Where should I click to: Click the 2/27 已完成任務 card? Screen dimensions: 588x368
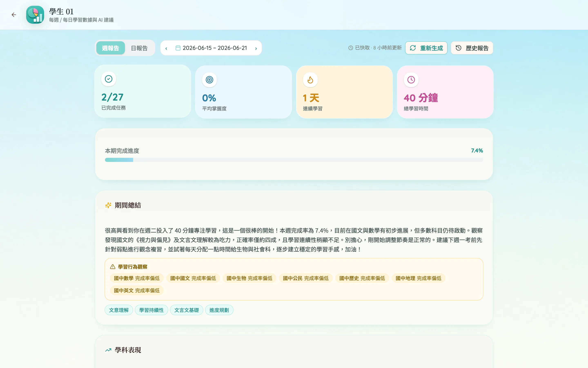point(143,91)
